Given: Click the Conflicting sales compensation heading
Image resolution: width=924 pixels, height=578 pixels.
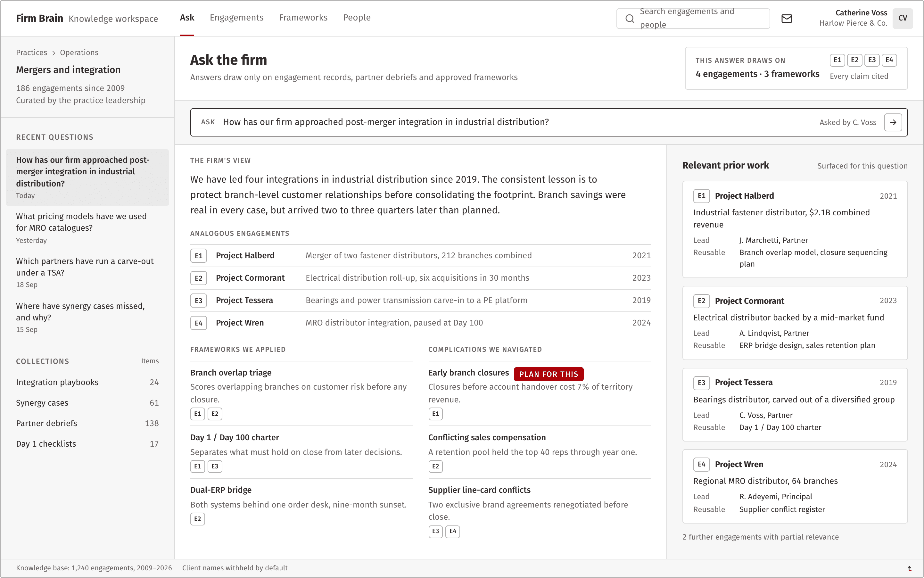Looking at the screenshot, I should [487, 437].
